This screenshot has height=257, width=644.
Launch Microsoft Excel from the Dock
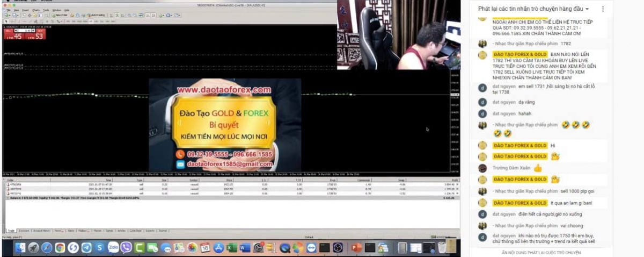pyautogui.click(x=232, y=248)
